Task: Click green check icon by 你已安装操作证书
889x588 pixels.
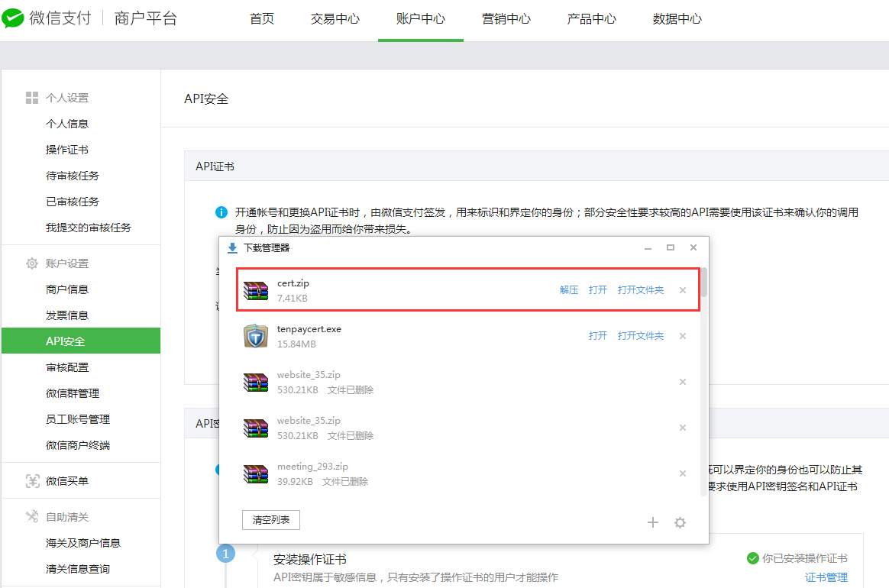Action: 753,558
